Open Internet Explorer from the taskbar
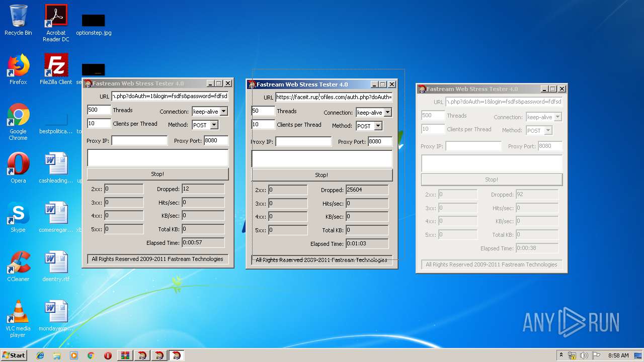644x362 pixels. click(x=40, y=355)
